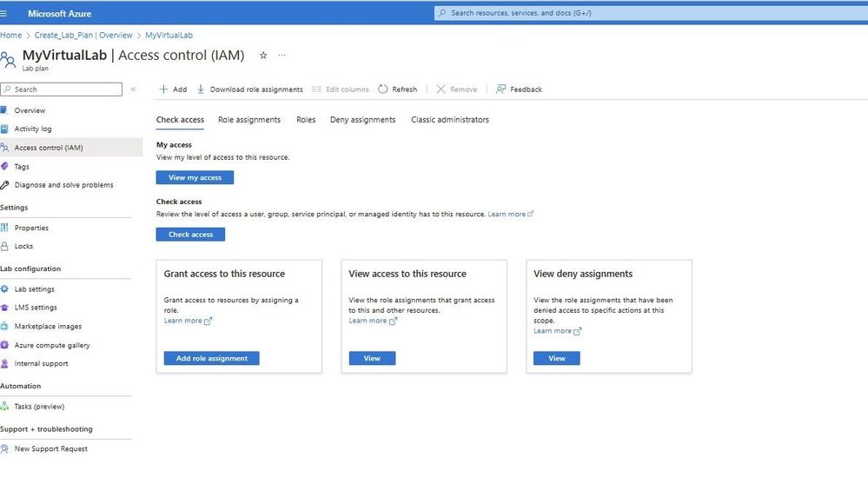Click the Tags icon in sidebar

click(4, 166)
